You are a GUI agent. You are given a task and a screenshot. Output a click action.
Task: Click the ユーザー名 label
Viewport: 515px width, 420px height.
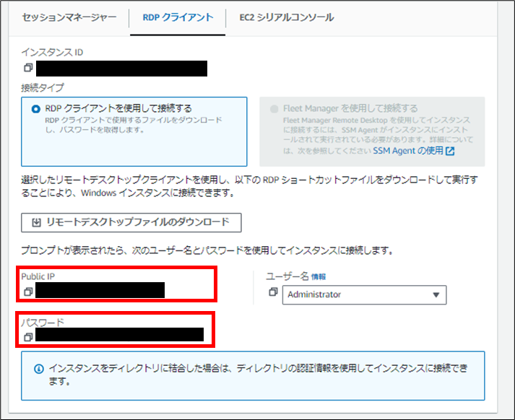pyautogui.click(x=287, y=276)
